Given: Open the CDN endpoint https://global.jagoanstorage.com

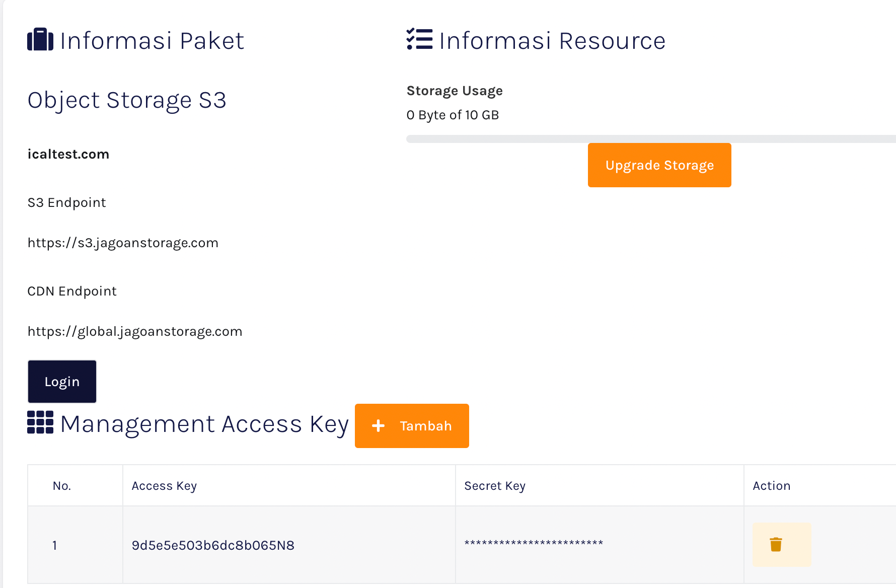Looking at the screenshot, I should coord(135,331).
